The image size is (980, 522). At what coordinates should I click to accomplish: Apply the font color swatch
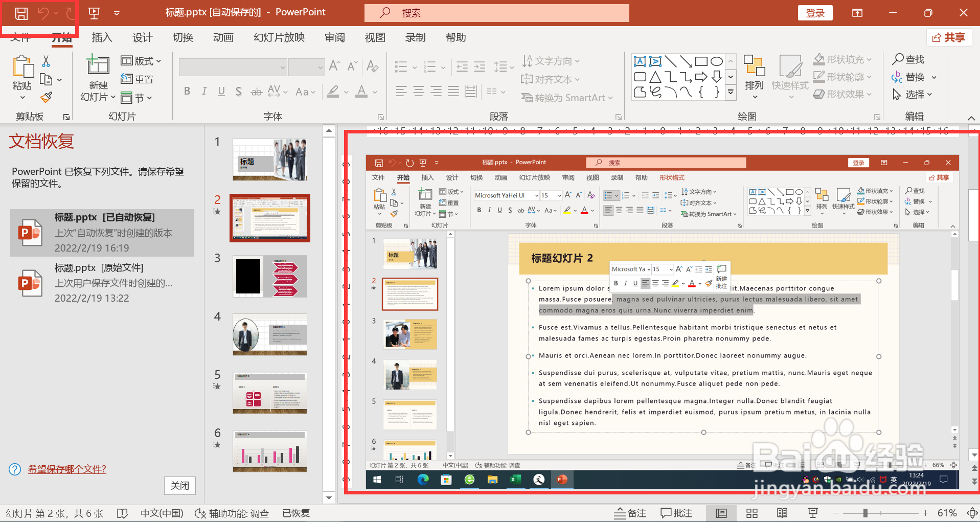coord(362,92)
